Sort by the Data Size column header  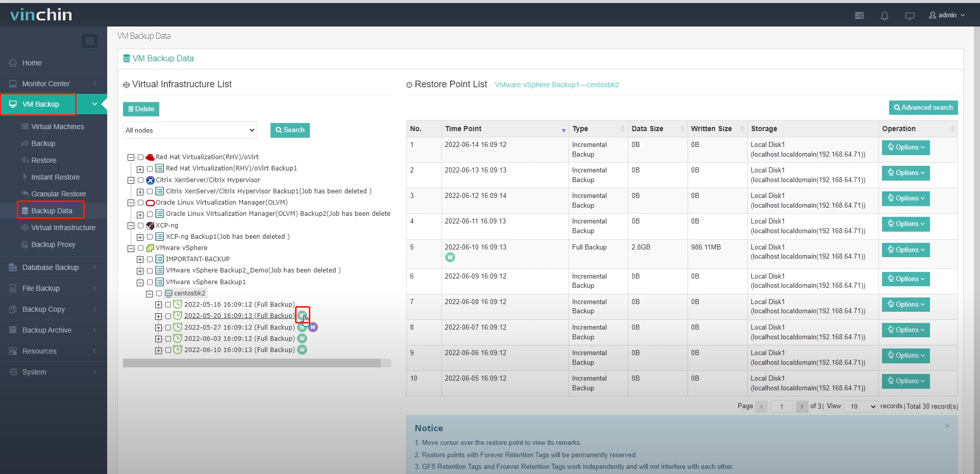tap(657, 129)
